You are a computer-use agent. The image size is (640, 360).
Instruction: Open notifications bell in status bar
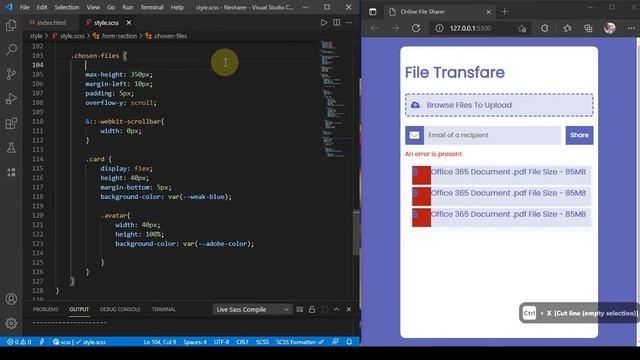coord(349,342)
